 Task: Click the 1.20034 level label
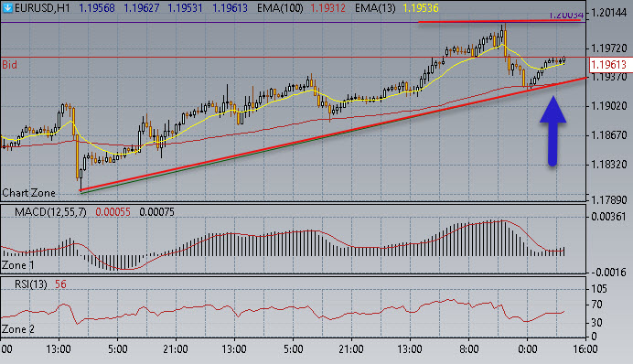pos(566,16)
